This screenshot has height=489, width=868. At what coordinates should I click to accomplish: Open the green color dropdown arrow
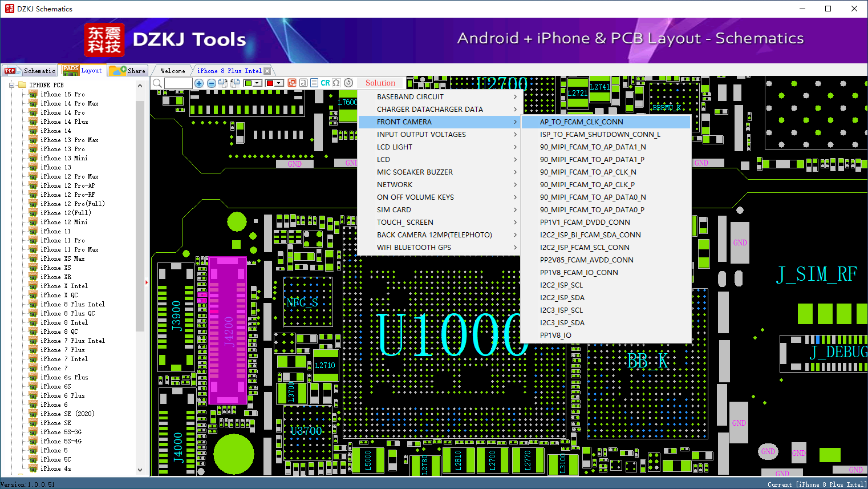click(257, 83)
